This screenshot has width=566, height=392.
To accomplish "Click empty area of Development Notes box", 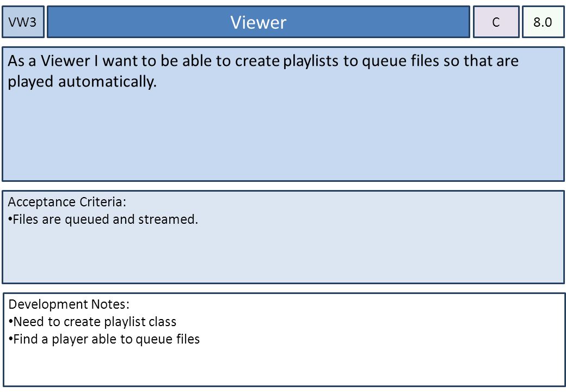I will (283, 366).
